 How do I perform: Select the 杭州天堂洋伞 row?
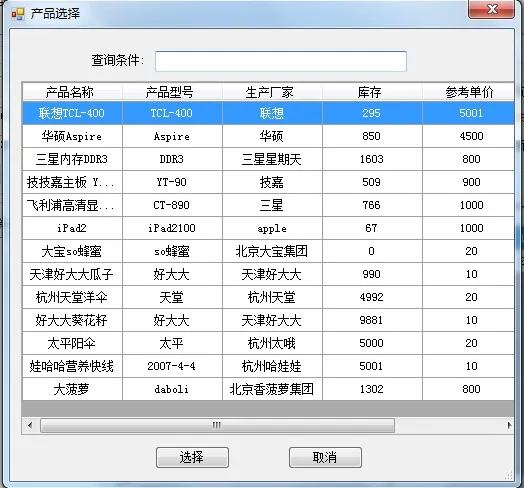coord(268,297)
